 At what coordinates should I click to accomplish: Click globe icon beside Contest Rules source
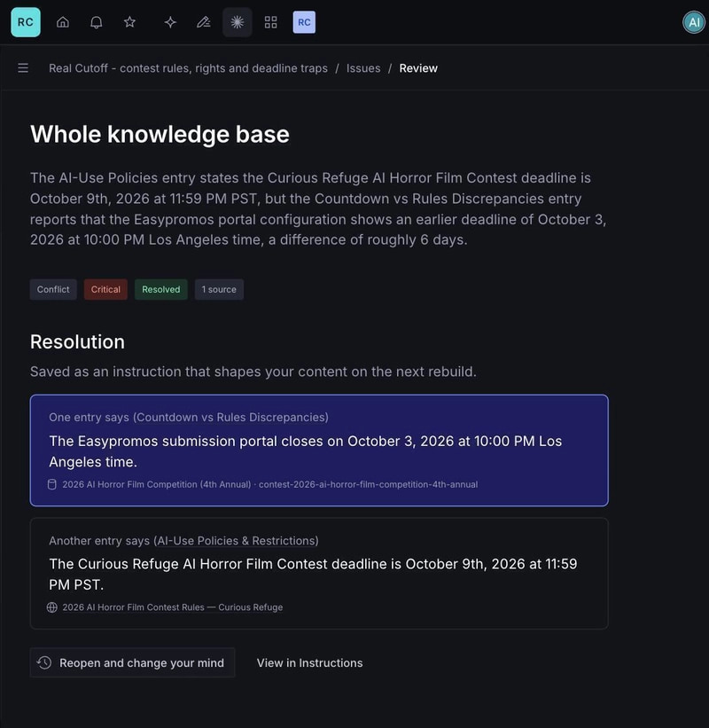[x=52, y=607]
